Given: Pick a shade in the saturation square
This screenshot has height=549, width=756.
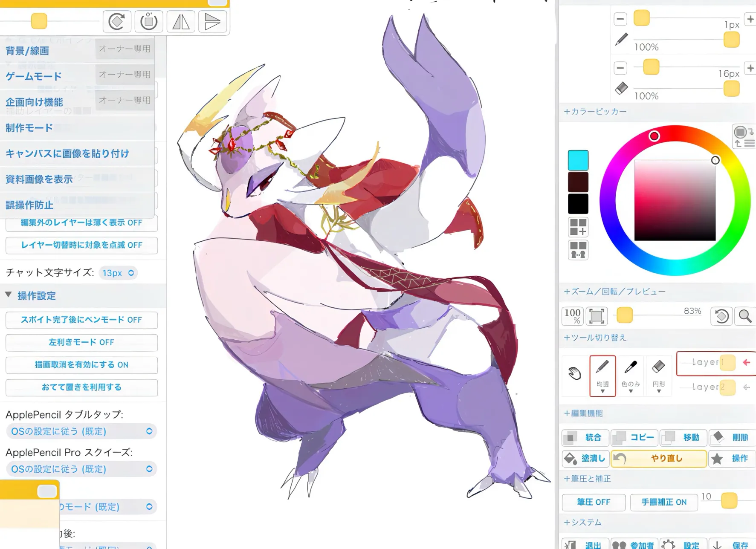Looking at the screenshot, I should [675, 200].
